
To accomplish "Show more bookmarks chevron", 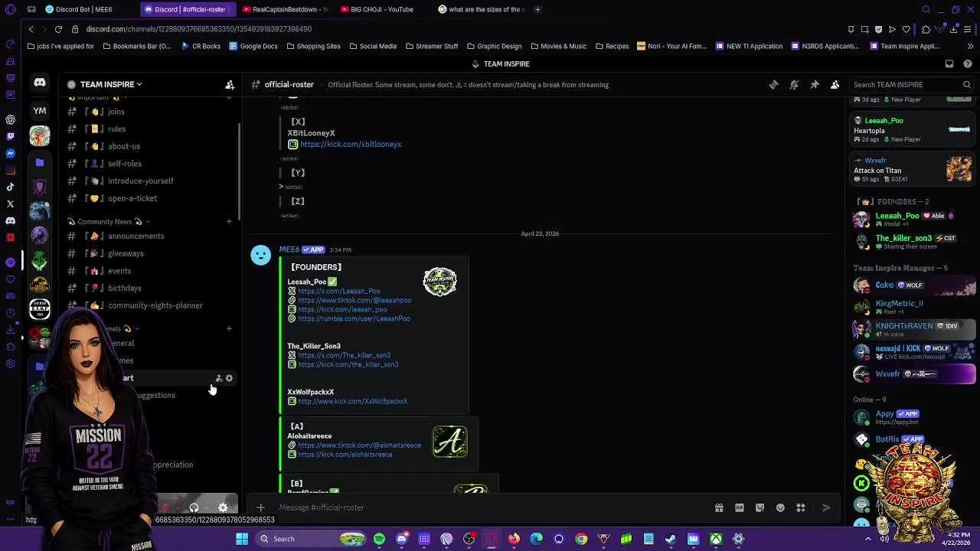I will tap(969, 46).
